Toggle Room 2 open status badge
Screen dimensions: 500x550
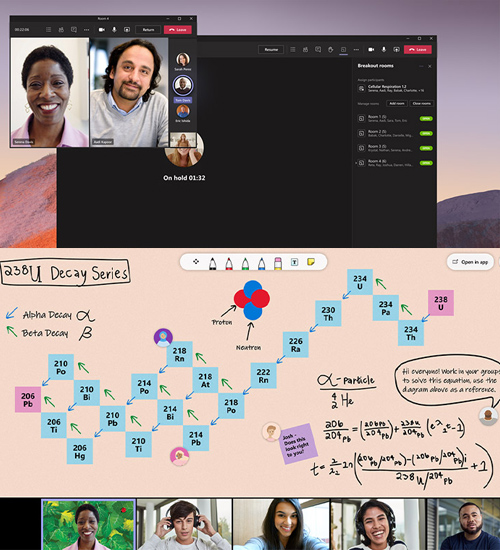(x=426, y=133)
